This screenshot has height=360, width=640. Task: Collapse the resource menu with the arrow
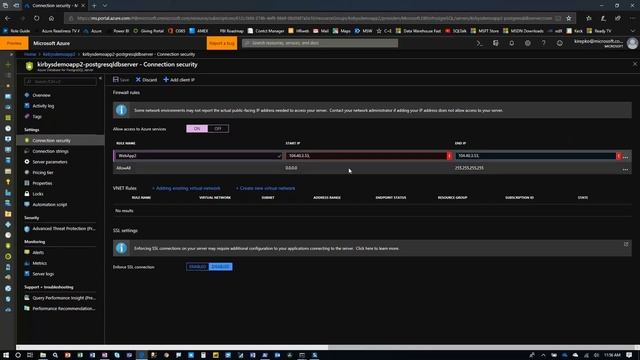click(100, 78)
